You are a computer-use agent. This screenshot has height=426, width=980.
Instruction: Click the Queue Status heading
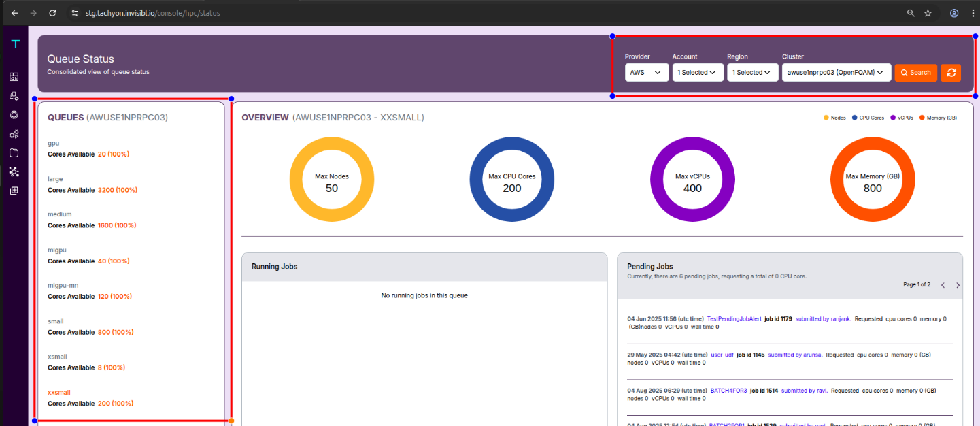pyautogui.click(x=81, y=59)
